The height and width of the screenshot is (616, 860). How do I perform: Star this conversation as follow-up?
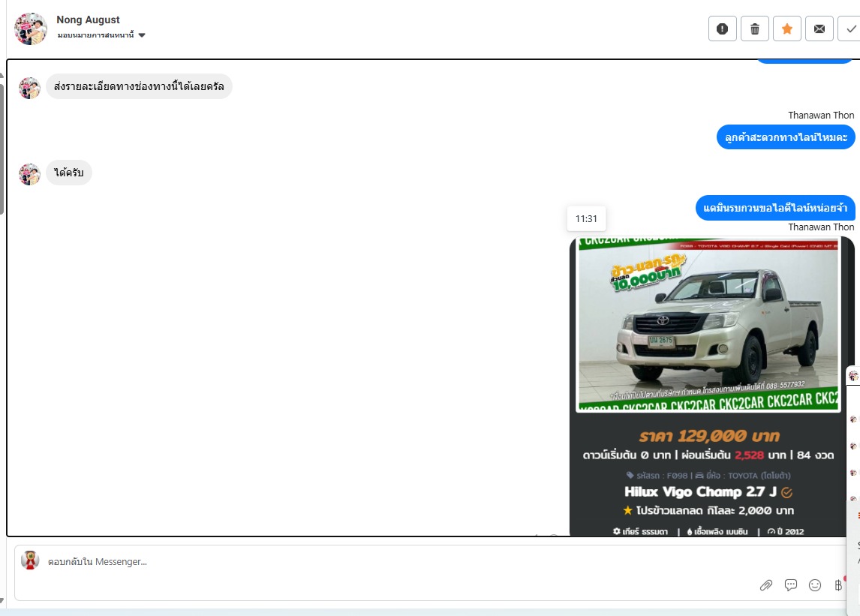787,29
